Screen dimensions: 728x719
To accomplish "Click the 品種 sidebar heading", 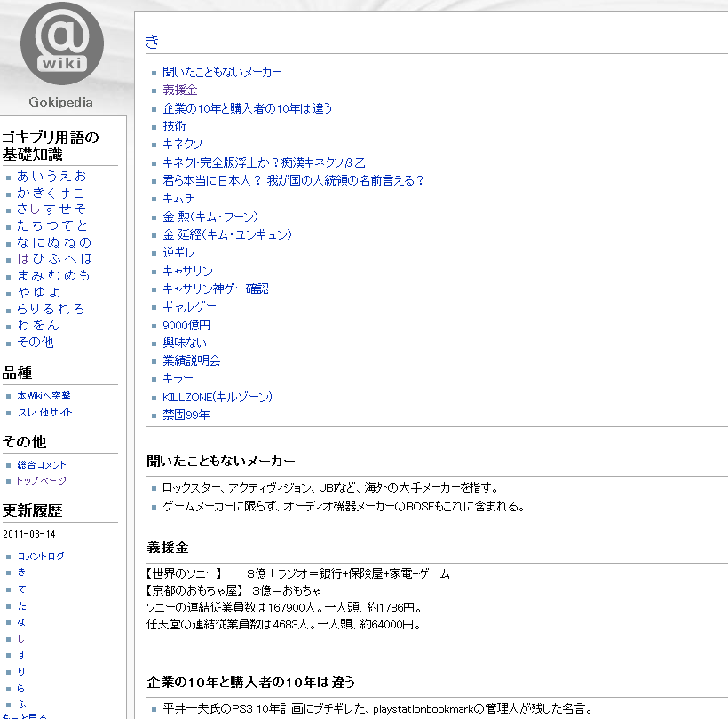I will [17, 372].
